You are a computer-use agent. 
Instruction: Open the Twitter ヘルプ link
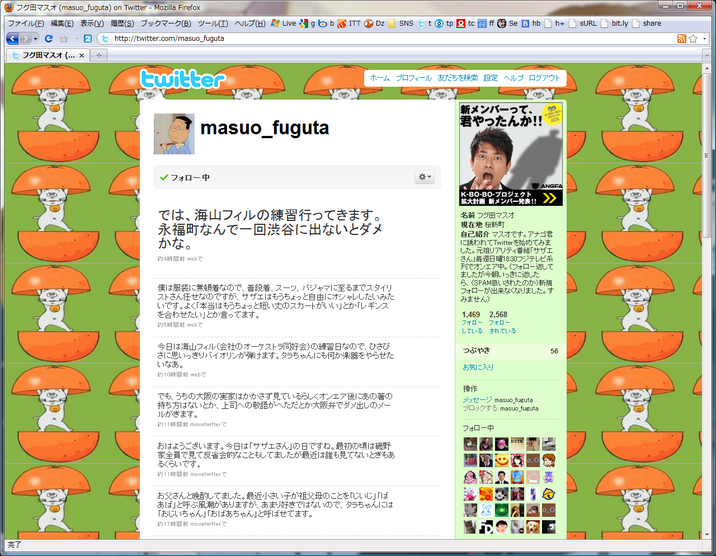pyautogui.click(x=513, y=78)
